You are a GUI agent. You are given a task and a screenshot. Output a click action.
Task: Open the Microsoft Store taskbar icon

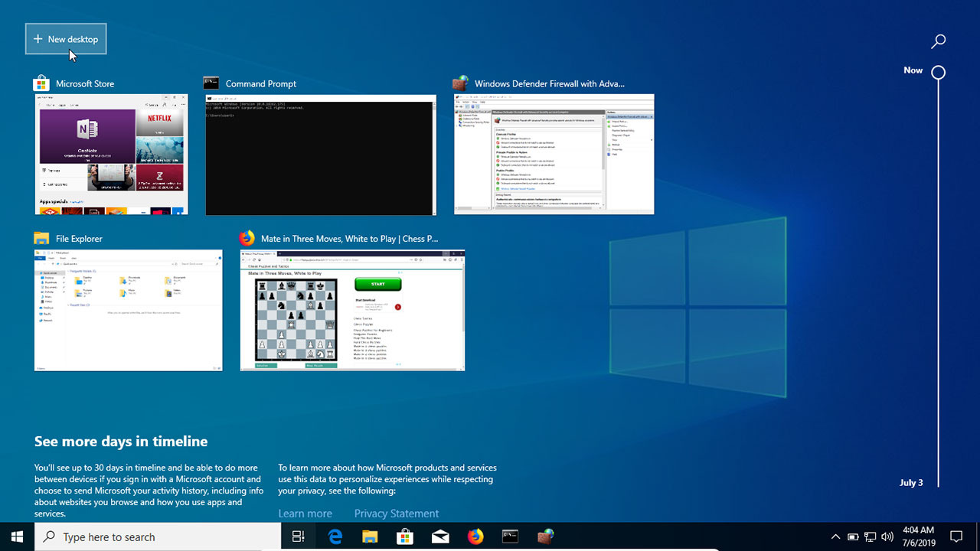click(405, 536)
